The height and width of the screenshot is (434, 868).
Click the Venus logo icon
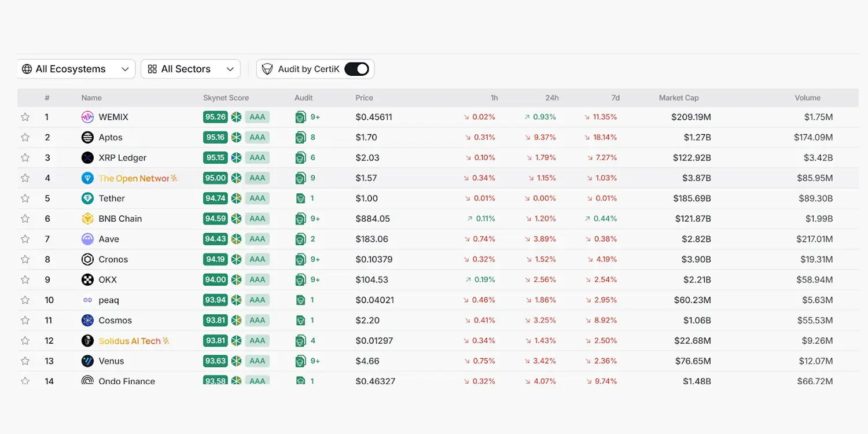87,361
